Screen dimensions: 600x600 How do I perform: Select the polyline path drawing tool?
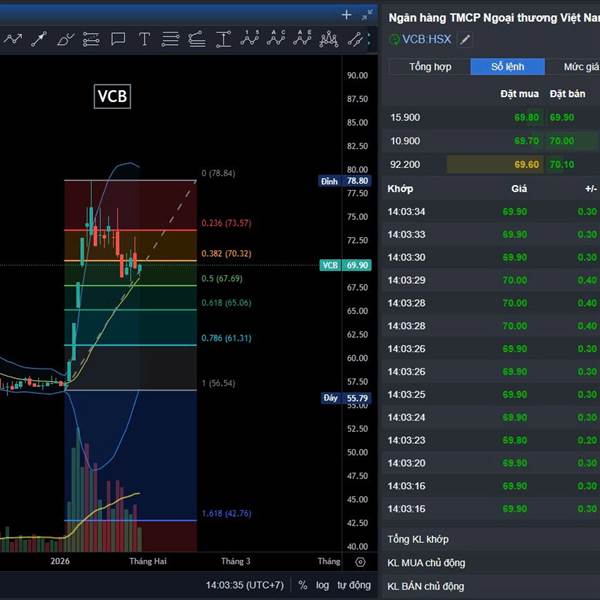click(13, 39)
